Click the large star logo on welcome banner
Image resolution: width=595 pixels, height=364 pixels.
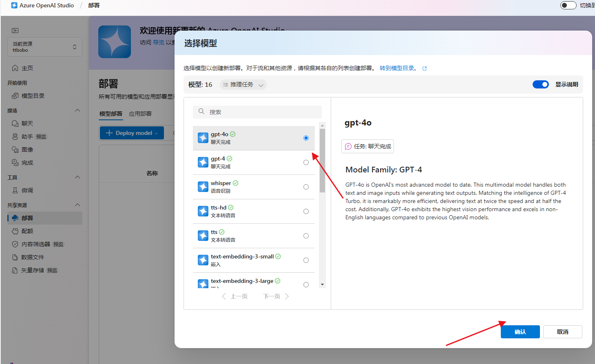click(x=115, y=42)
